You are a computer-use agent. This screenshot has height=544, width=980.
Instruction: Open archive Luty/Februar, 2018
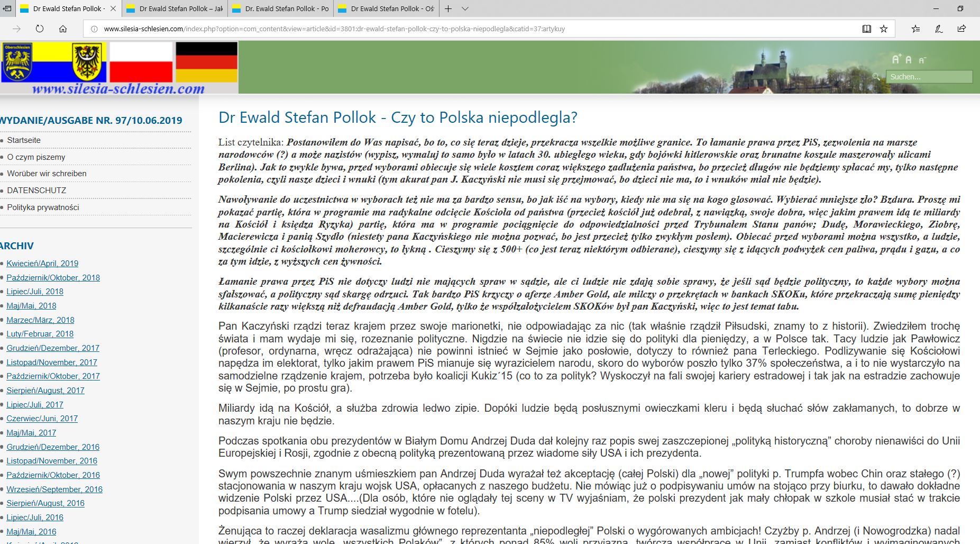click(40, 334)
